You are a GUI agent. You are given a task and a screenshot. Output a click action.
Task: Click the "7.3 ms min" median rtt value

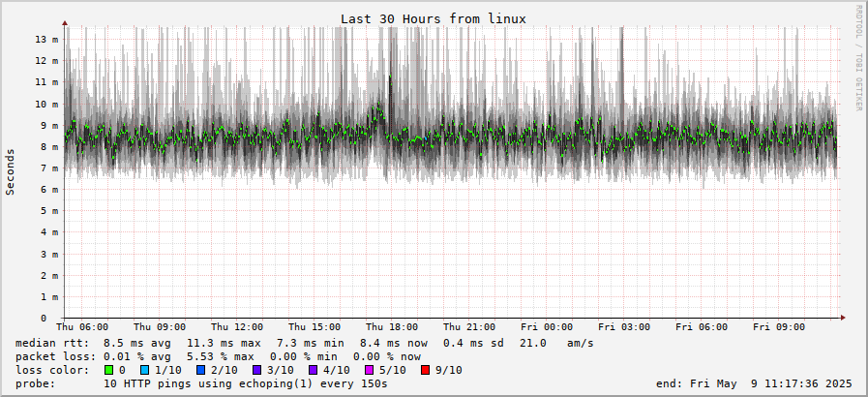tap(311, 344)
